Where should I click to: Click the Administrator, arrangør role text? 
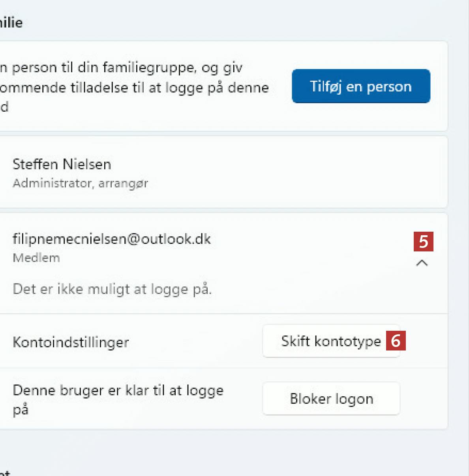click(x=80, y=184)
